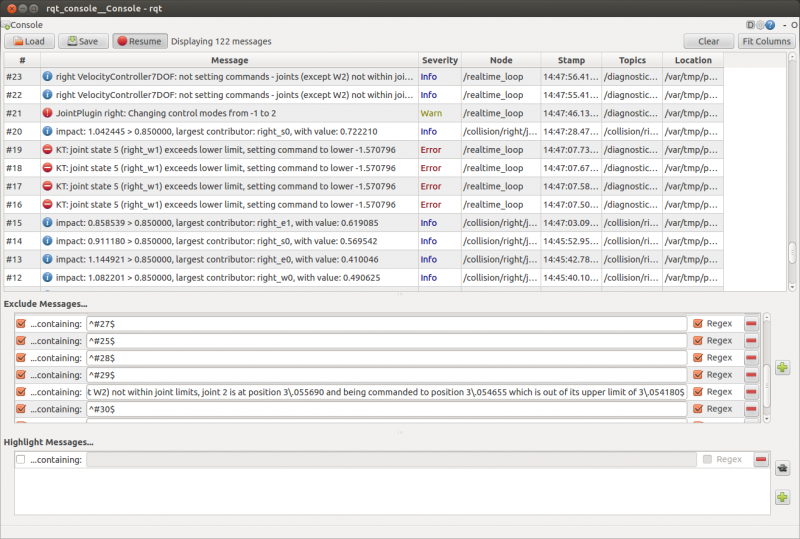The width and height of the screenshot is (800, 539).
Task: Remove the ^#27$ exclude filter
Action: [x=751, y=324]
